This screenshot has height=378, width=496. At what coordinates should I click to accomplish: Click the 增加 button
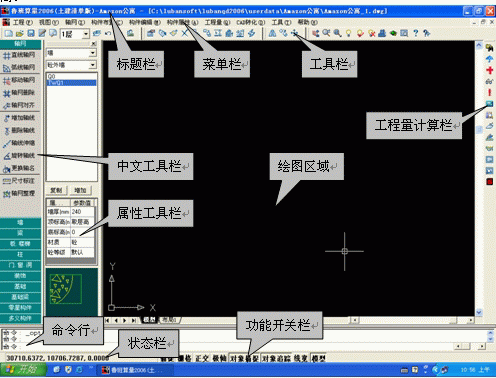pos(80,190)
